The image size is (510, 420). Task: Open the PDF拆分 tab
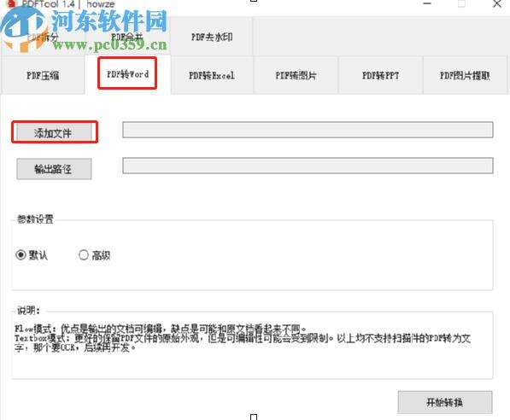tap(43, 37)
